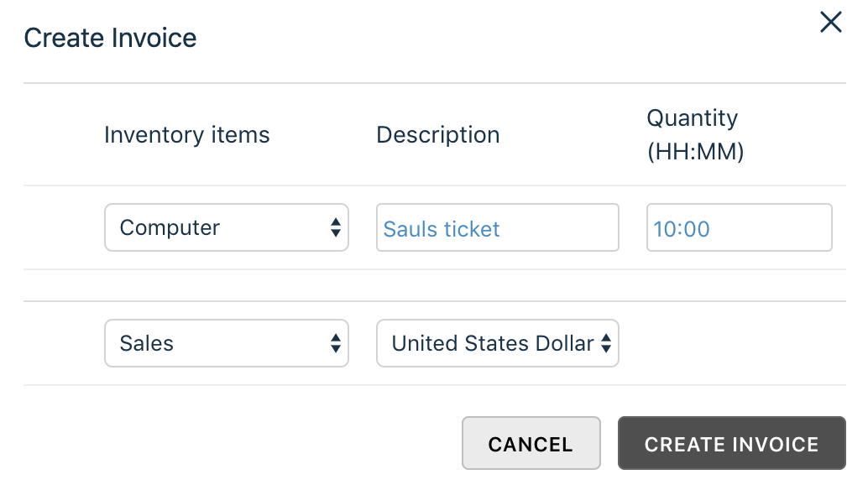
Task: Close the Create Invoice dialog with X
Action: tap(830, 23)
